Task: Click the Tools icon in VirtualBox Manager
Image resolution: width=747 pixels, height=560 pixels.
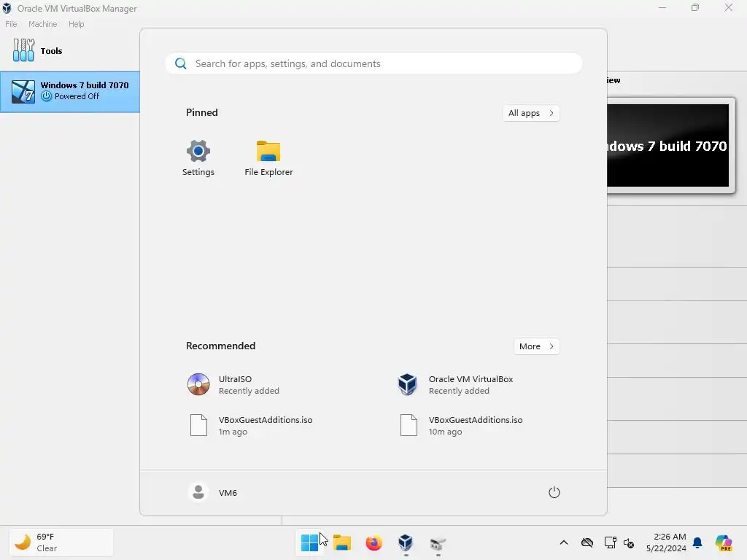Action: (23, 50)
